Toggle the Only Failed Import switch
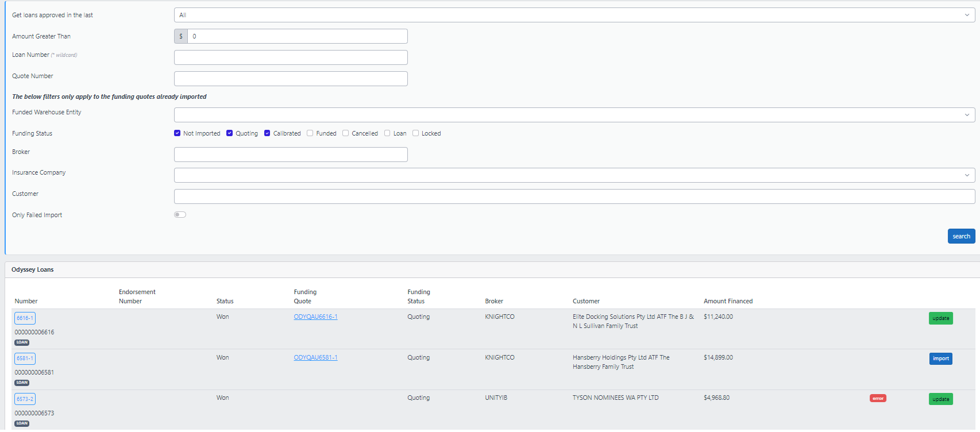 (x=180, y=215)
